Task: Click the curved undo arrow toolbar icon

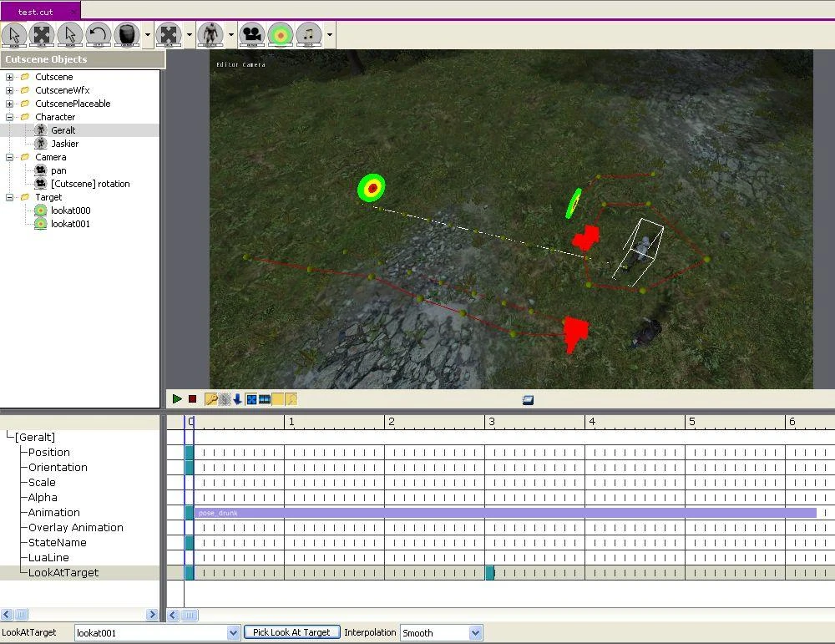Action: (x=98, y=35)
